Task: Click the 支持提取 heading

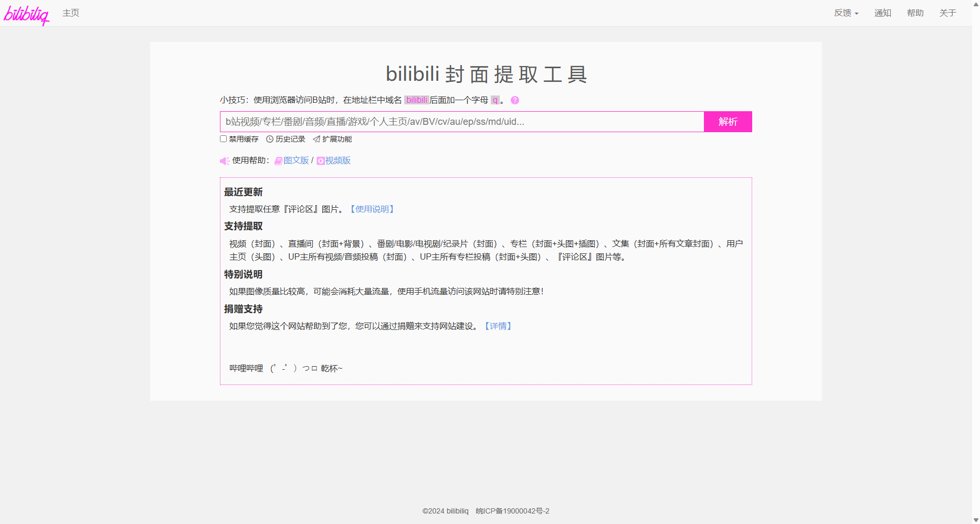Action: (x=243, y=226)
